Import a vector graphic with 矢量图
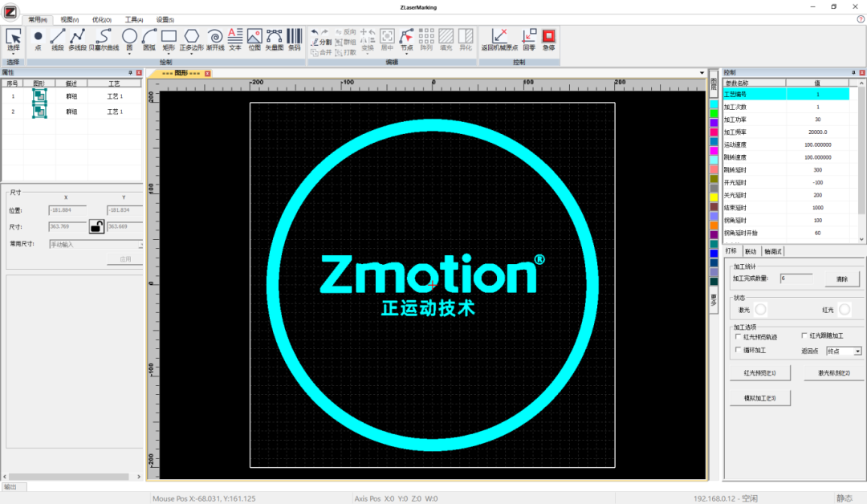Screen dimensions: 867x504 coord(275,39)
